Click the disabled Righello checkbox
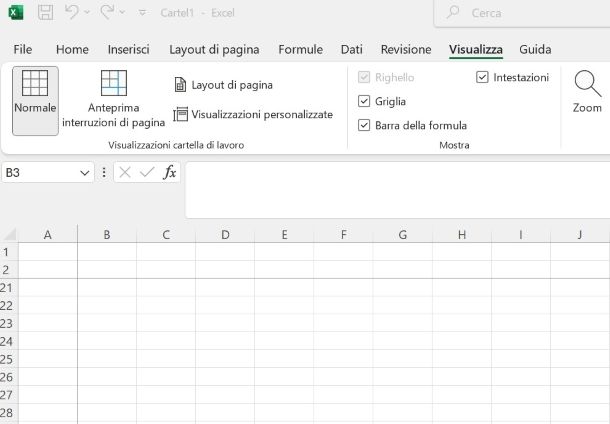Screen dimensions: 610x424 (x=364, y=77)
